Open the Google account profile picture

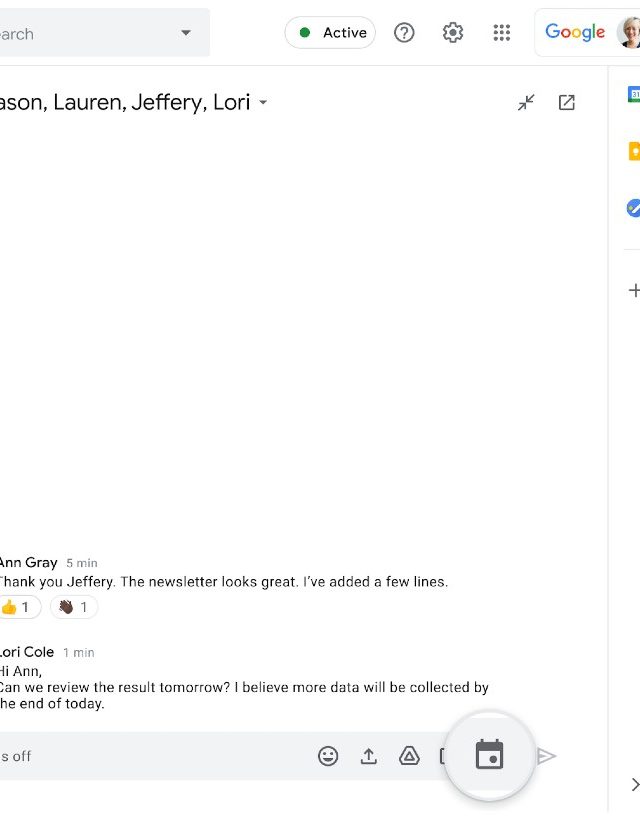point(630,33)
